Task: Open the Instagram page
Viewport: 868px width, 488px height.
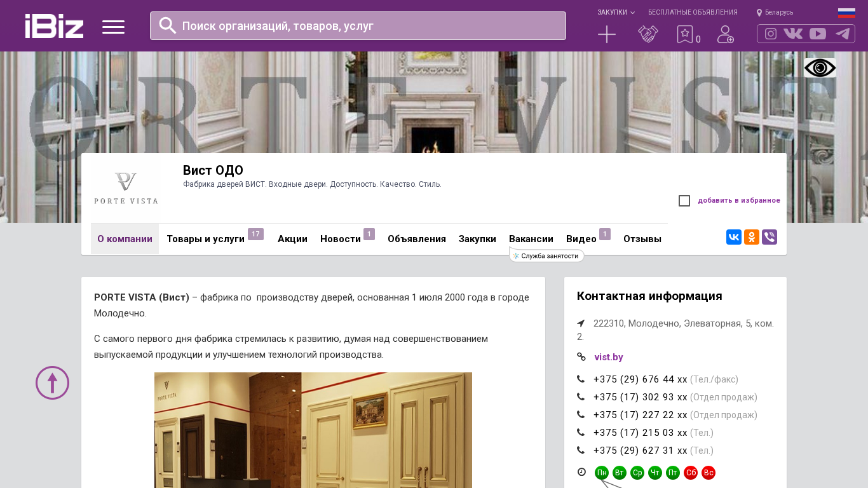Action: (x=771, y=34)
